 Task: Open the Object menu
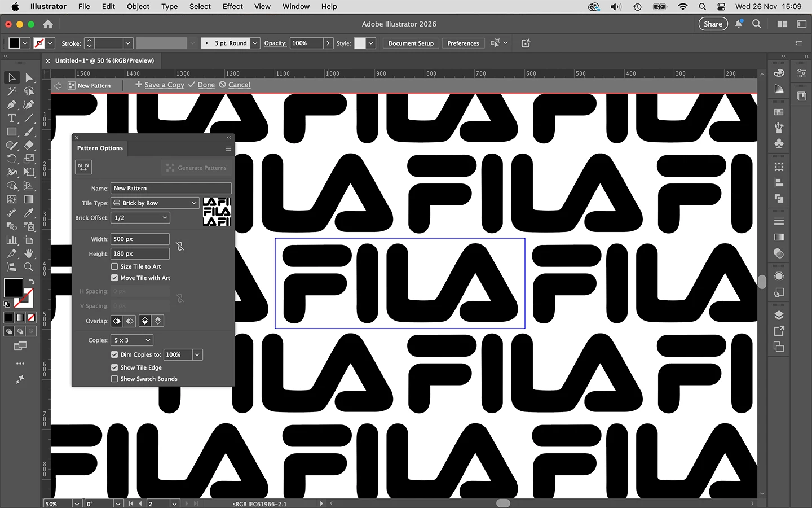[138, 7]
